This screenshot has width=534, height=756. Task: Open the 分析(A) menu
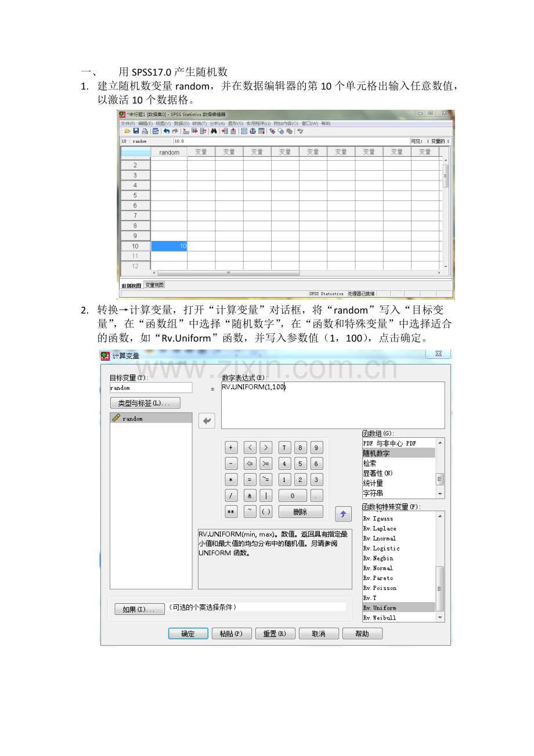(217, 124)
